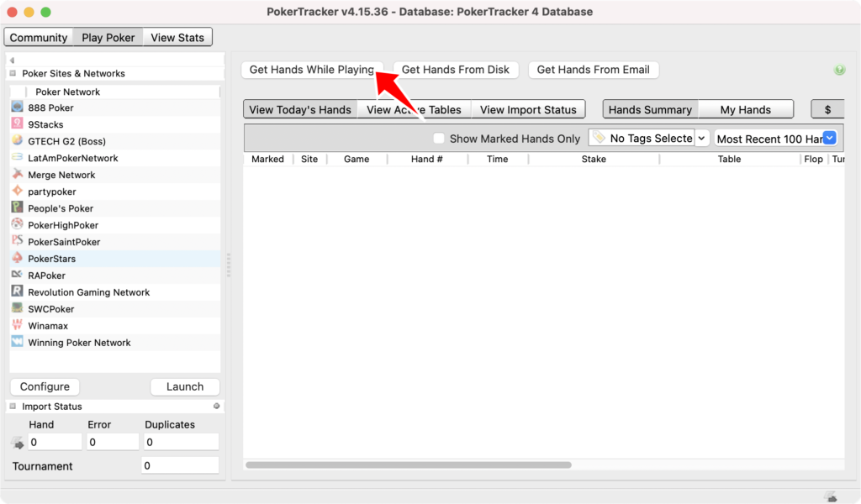Click the Import Status panel options dot

[x=216, y=406]
